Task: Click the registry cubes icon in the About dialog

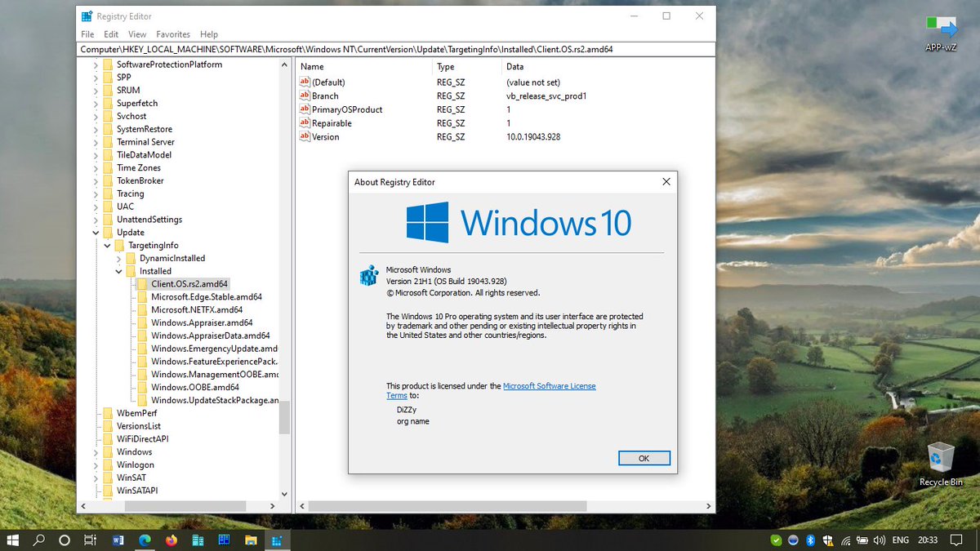Action: 368,275
